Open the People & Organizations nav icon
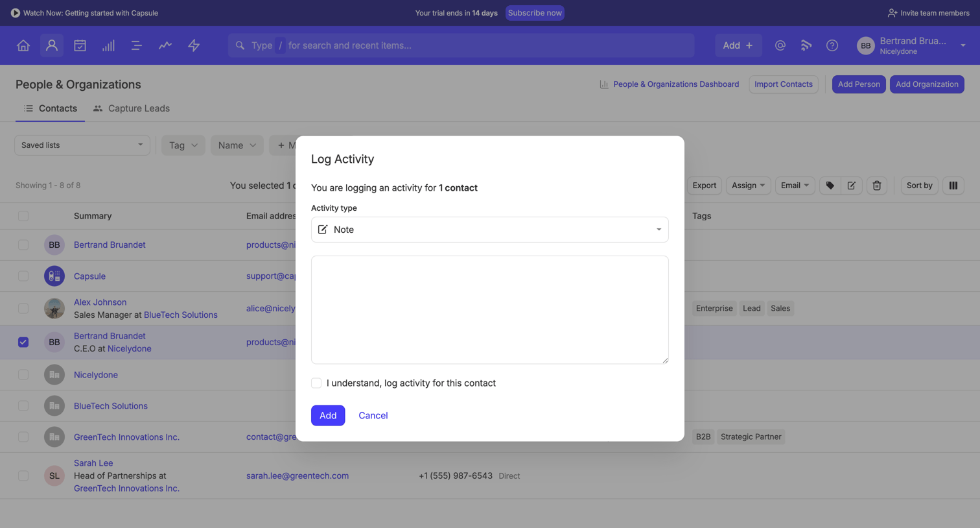 pyautogui.click(x=52, y=45)
